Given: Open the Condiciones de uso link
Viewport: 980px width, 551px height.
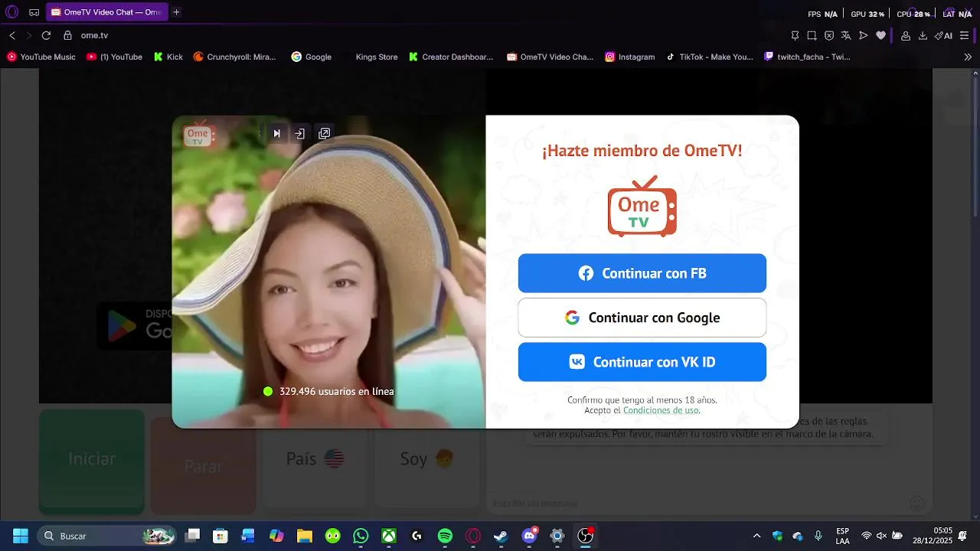Looking at the screenshot, I should point(660,410).
